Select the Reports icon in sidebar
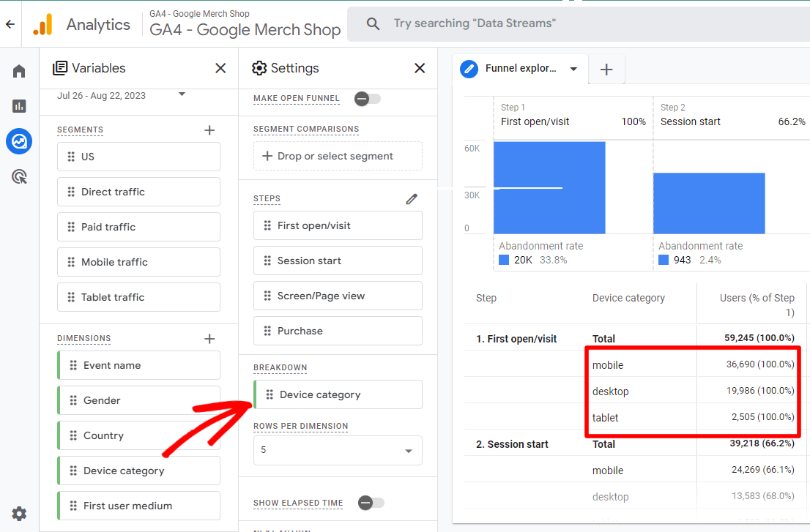 18,105
